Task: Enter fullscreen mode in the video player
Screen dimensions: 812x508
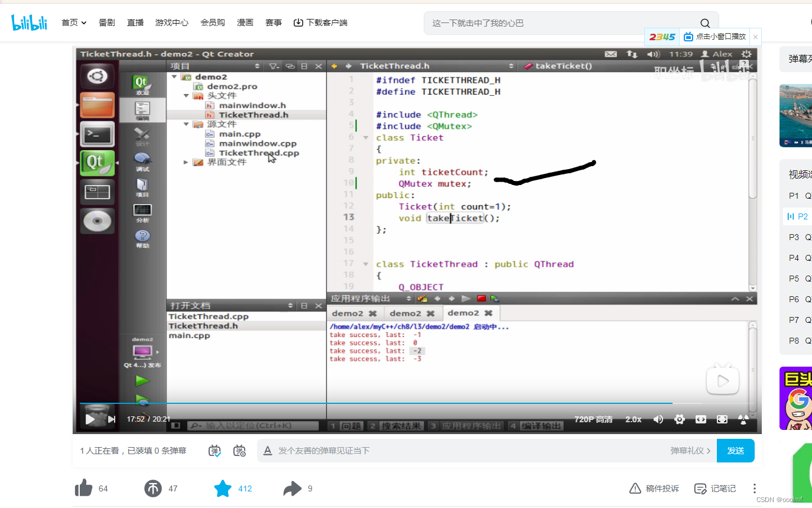Action: (x=722, y=419)
